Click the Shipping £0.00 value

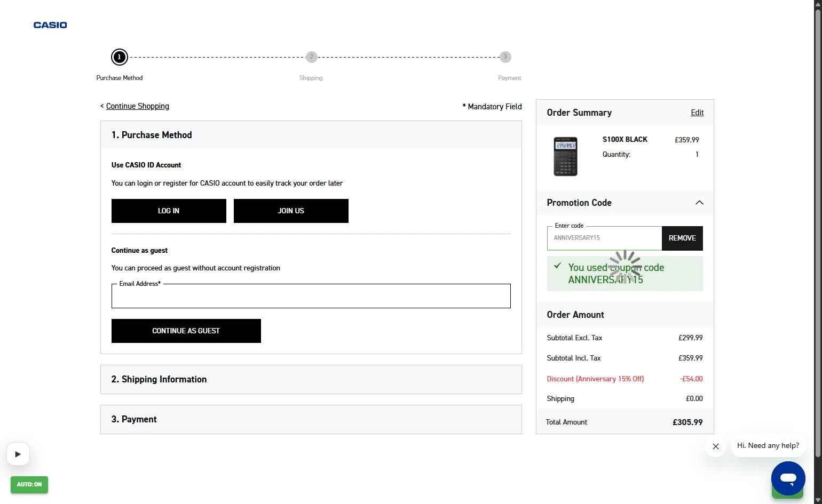pos(694,399)
